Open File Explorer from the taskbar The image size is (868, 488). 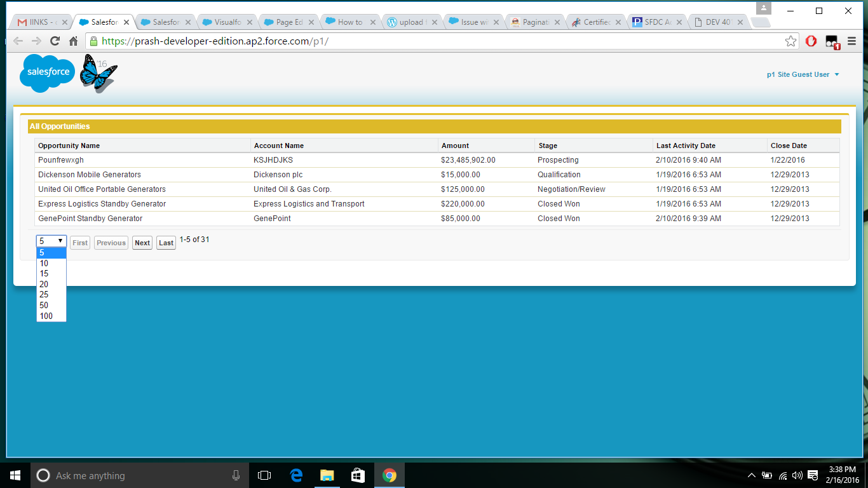327,475
